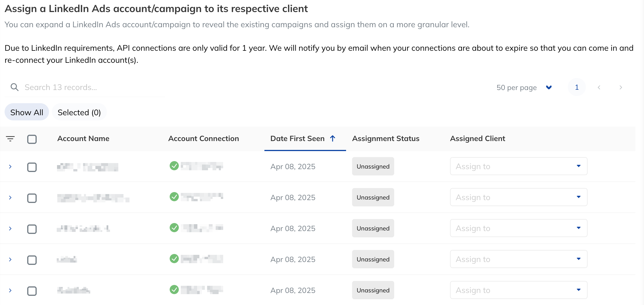Click the blurred account name in first row
The width and height of the screenshot is (644, 305).
(88, 167)
